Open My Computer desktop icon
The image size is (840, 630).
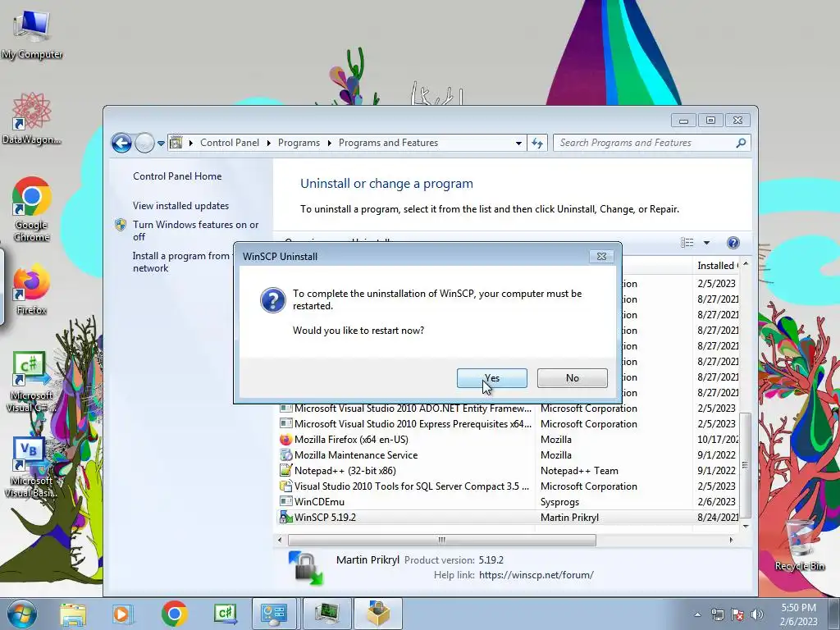pyautogui.click(x=32, y=34)
